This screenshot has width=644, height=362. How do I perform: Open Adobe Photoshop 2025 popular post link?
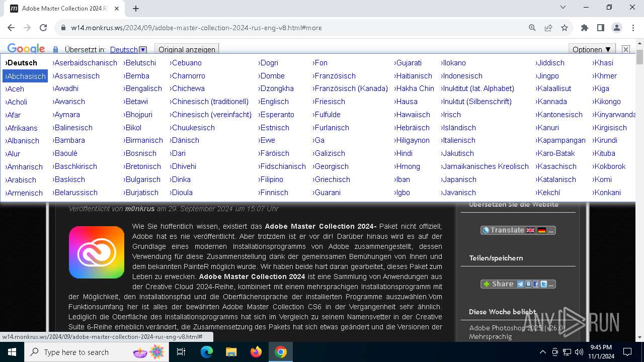click(518, 332)
